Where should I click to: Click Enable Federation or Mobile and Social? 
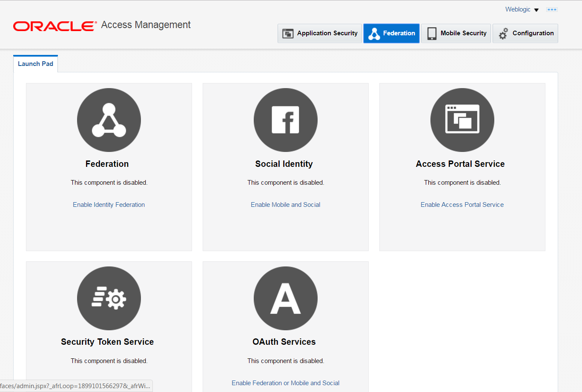pos(285,383)
